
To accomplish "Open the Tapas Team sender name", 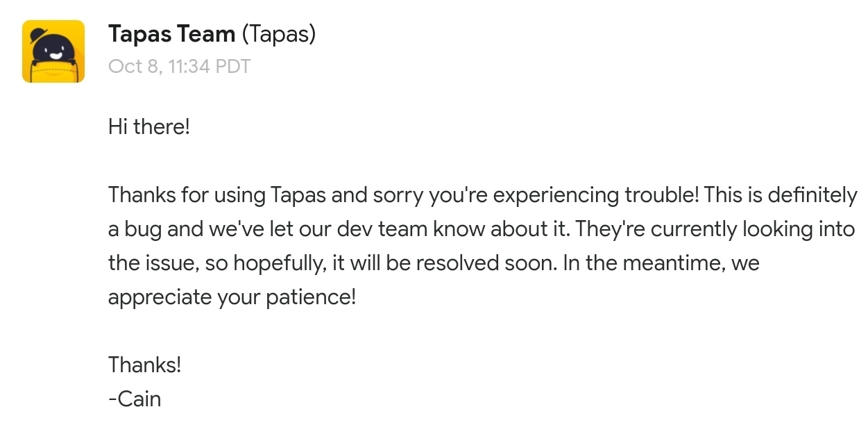I will 171,33.
